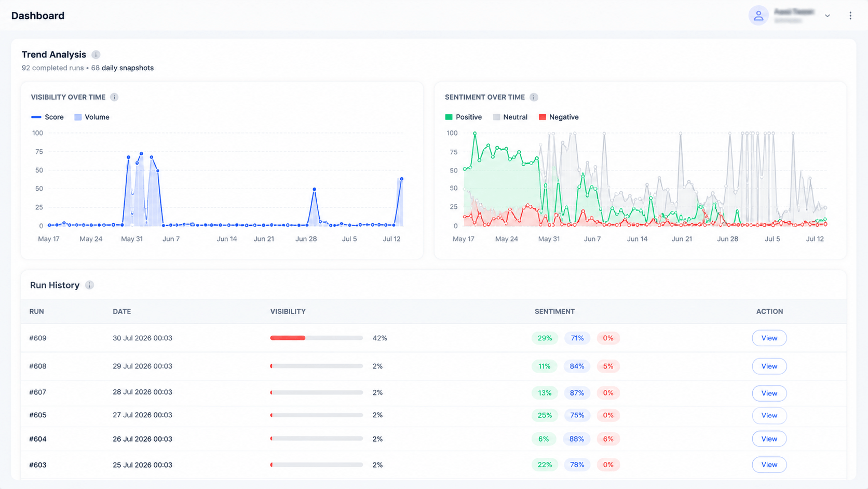Click the Sentiment Over Time info icon
This screenshot has width=868, height=489.
pos(534,97)
